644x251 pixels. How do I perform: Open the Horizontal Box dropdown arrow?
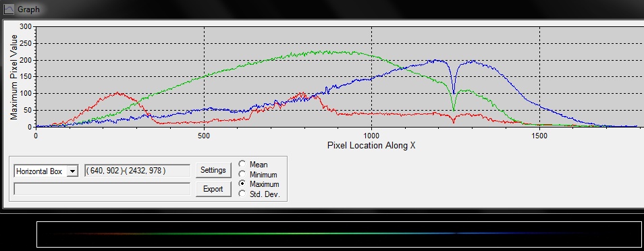(72, 171)
